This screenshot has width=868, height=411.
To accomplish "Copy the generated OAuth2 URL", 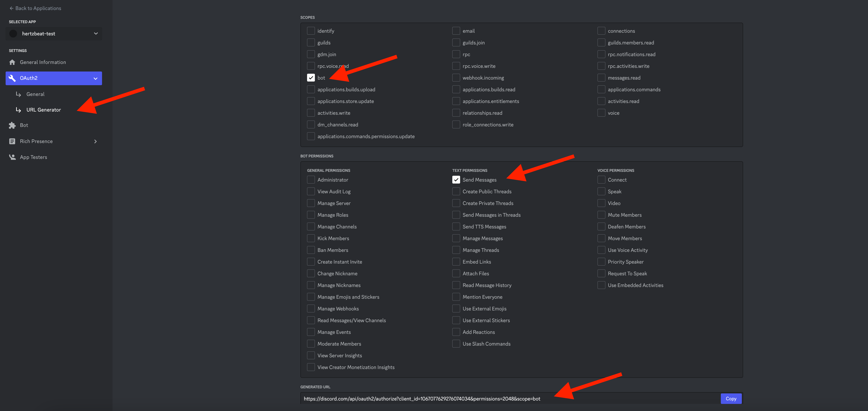I will 731,399.
